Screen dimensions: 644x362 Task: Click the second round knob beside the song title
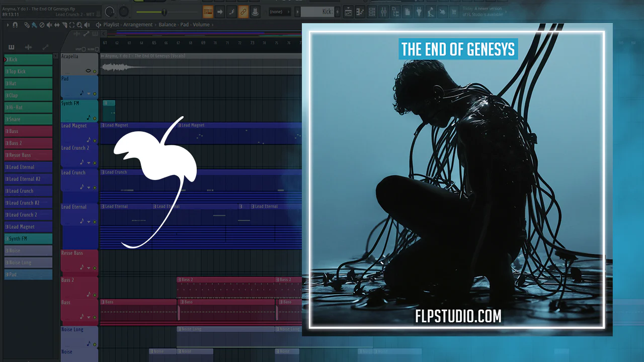[x=124, y=12]
